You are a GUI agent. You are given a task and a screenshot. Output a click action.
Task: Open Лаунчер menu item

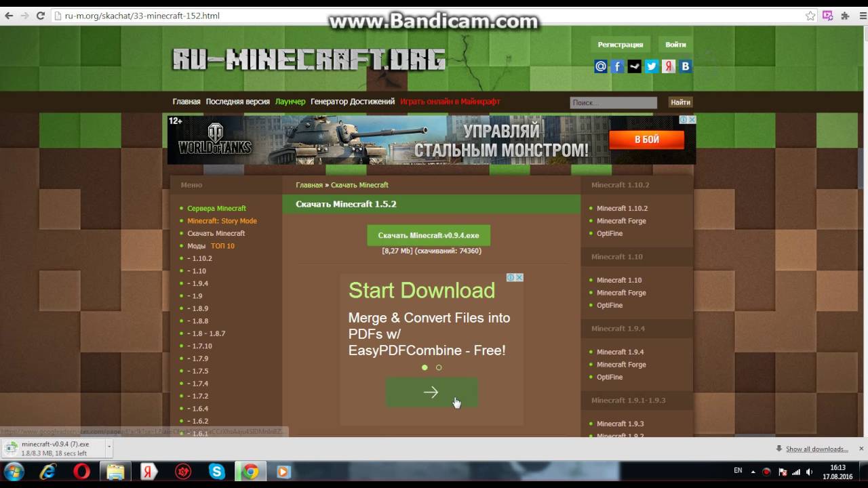coord(290,102)
